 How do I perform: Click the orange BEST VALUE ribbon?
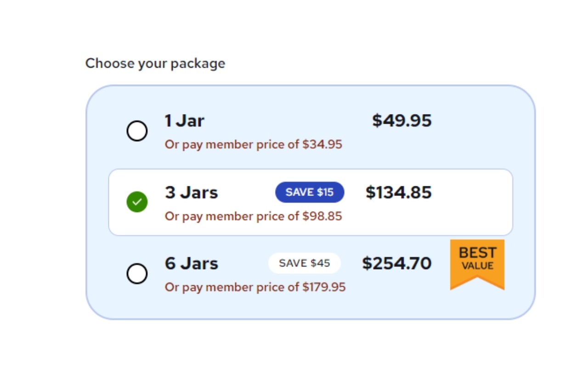click(x=477, y=262)
